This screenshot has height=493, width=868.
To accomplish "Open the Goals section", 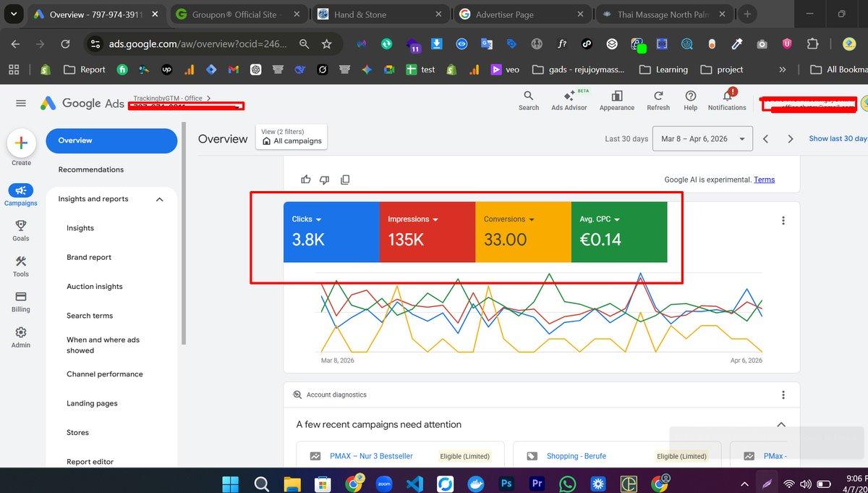I will pos(21,230).
